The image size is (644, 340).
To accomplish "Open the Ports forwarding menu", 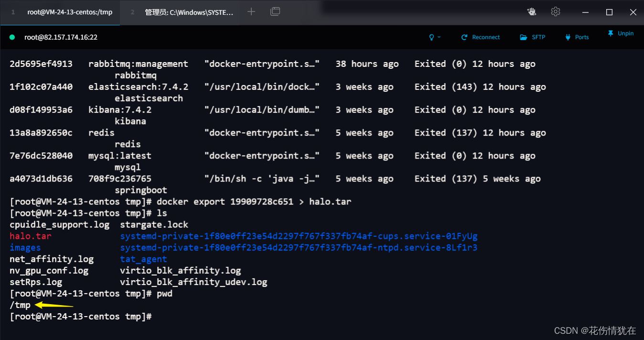I will (x=577, y=37).
